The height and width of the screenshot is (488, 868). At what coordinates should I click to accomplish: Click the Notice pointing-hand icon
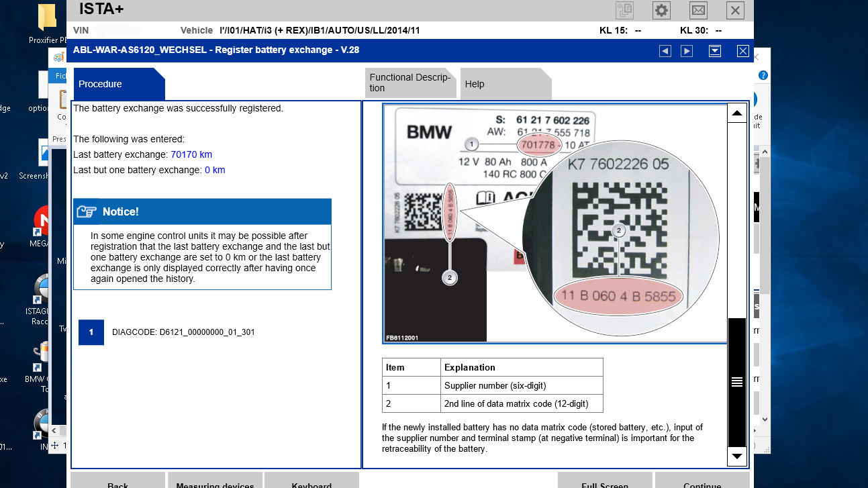(87, 211)
